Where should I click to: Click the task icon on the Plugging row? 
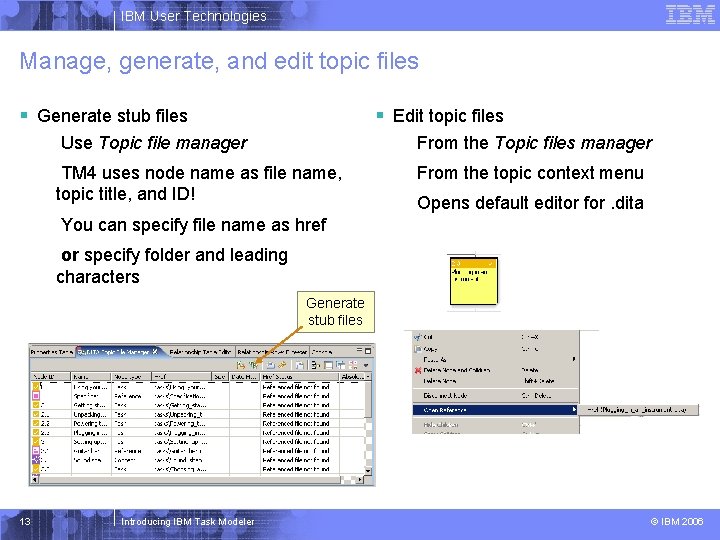click(x=36, y=433)
